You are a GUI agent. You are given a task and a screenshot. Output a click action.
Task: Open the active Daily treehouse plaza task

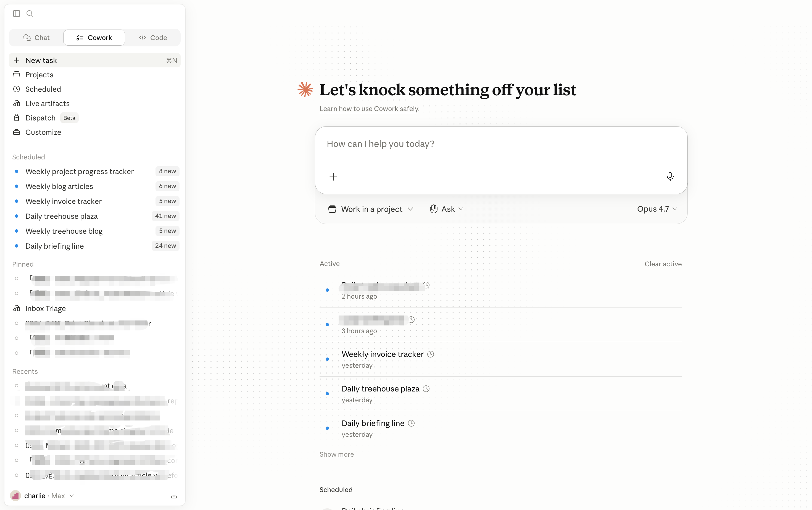click(501, 394)
